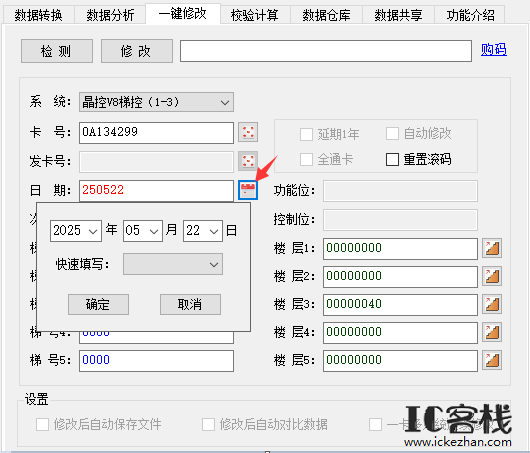Check 修改后自动保存文件 option
Screen dimensions: 530x453
[x=42, y=424]
